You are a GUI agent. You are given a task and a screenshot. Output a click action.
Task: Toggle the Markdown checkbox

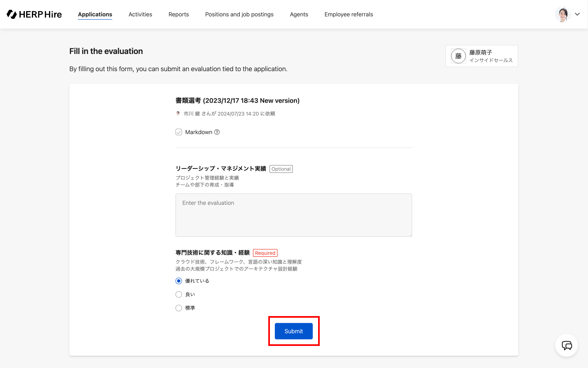(179, 132)
